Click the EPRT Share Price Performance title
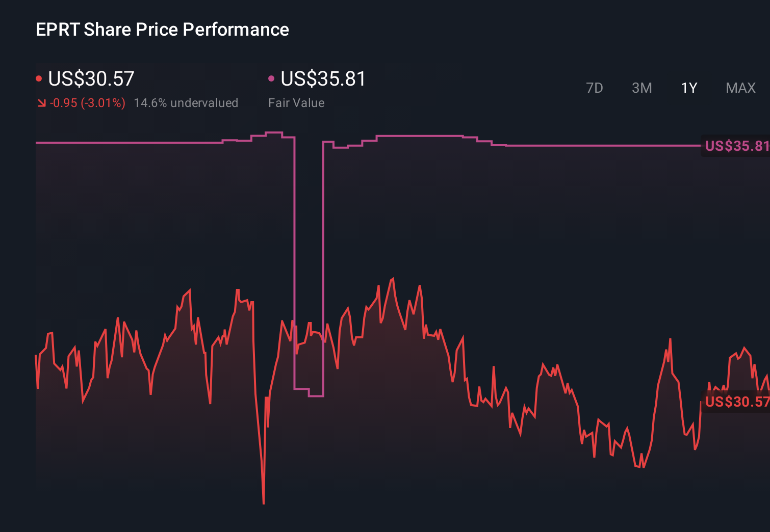The image size is (770, 532). tap(162, 30)
